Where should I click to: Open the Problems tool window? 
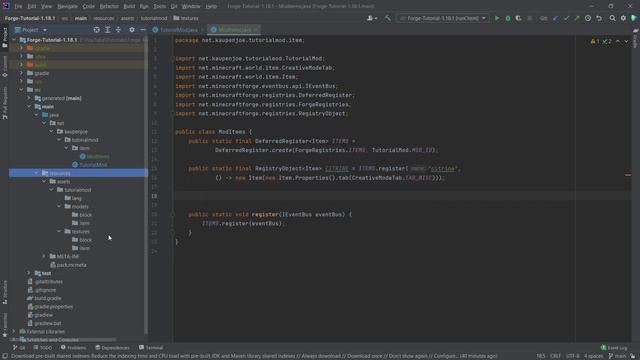click(73, 348)
